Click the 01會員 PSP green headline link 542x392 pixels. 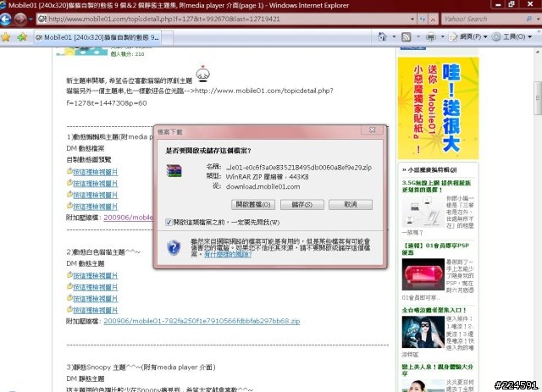pos(435,249)
